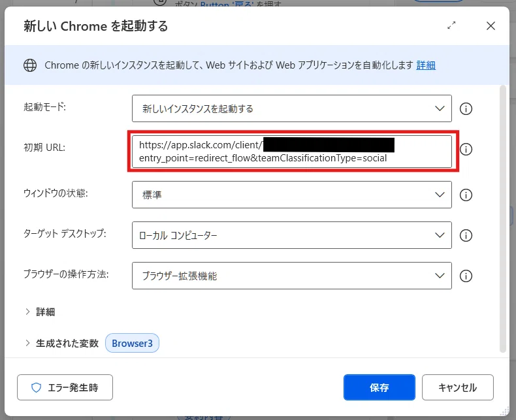
Task: Click the 初期 URL: label text
Action: [44, 148]
